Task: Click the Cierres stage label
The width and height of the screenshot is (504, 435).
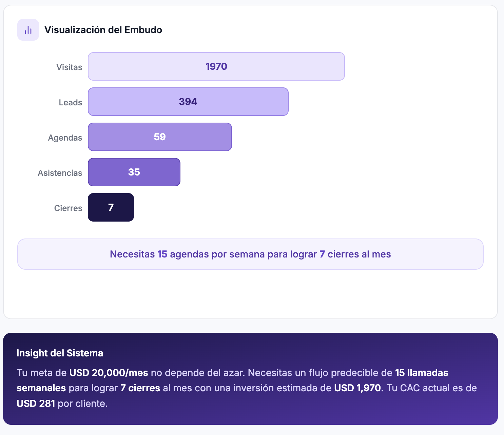Action: coord(68,208)
